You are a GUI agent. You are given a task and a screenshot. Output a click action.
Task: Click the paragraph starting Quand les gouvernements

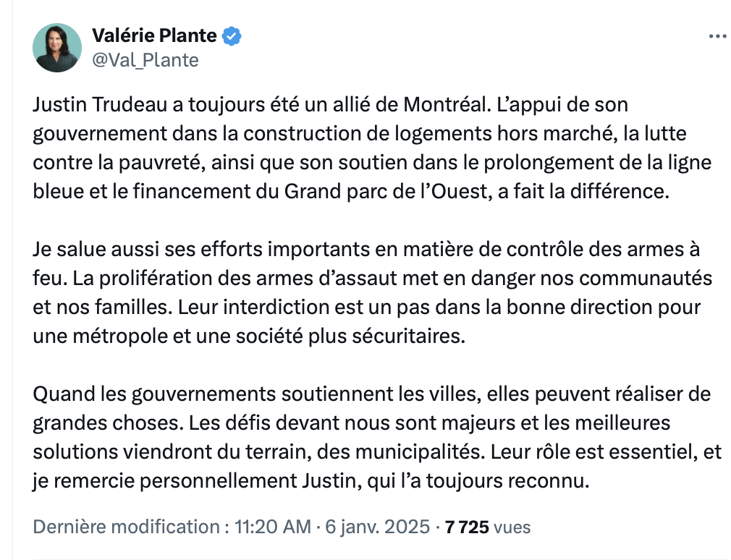(377, 437)
